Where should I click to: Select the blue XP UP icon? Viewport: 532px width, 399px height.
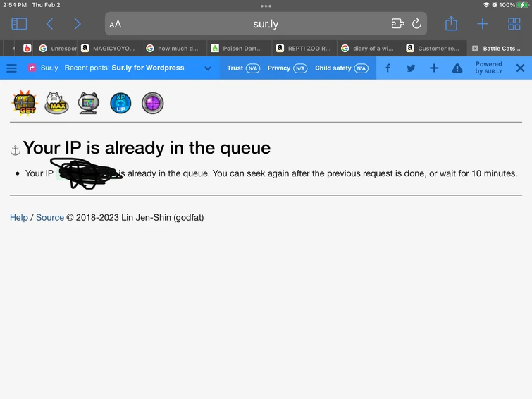pos(120,103)
